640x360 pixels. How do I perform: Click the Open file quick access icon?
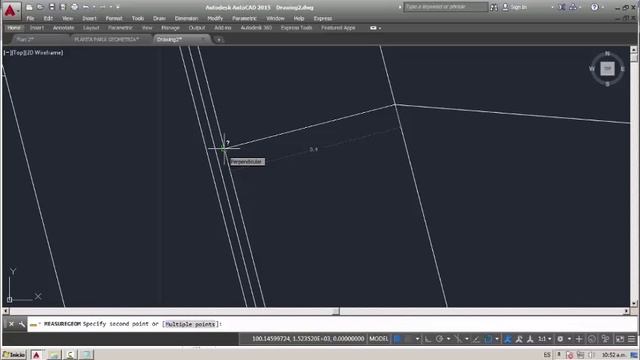pos(40,7)
